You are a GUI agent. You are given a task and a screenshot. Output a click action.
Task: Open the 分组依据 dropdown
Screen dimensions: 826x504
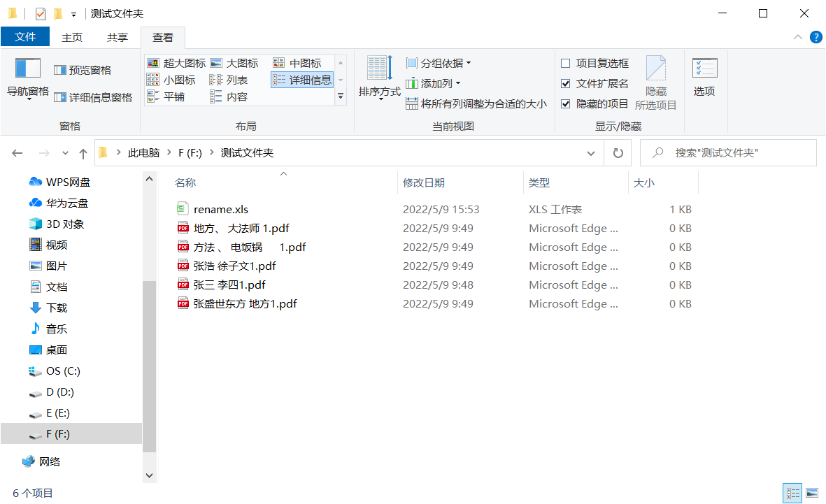[x=438, y=62]
